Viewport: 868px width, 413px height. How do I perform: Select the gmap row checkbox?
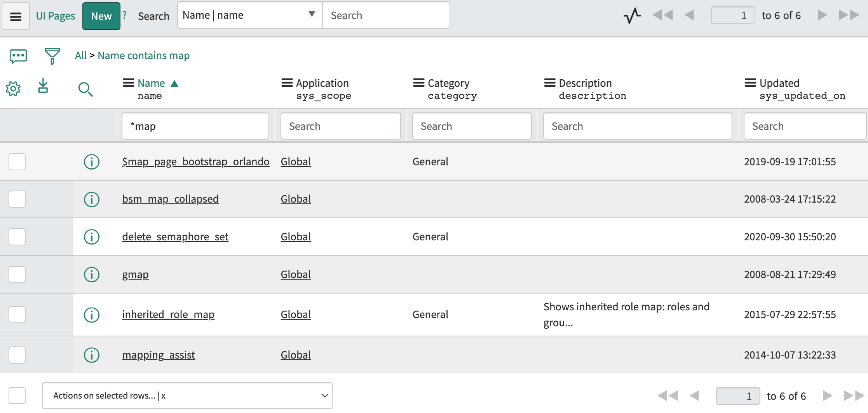(17, 275)
